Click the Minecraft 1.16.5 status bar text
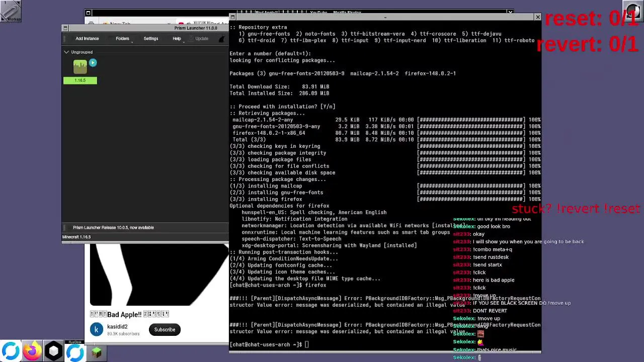 [76, 237]
